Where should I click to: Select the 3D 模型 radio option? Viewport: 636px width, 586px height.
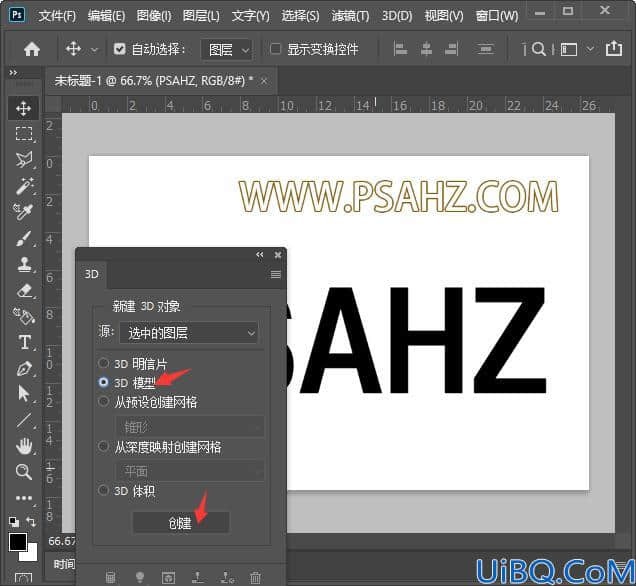click(x=103, y=382)
